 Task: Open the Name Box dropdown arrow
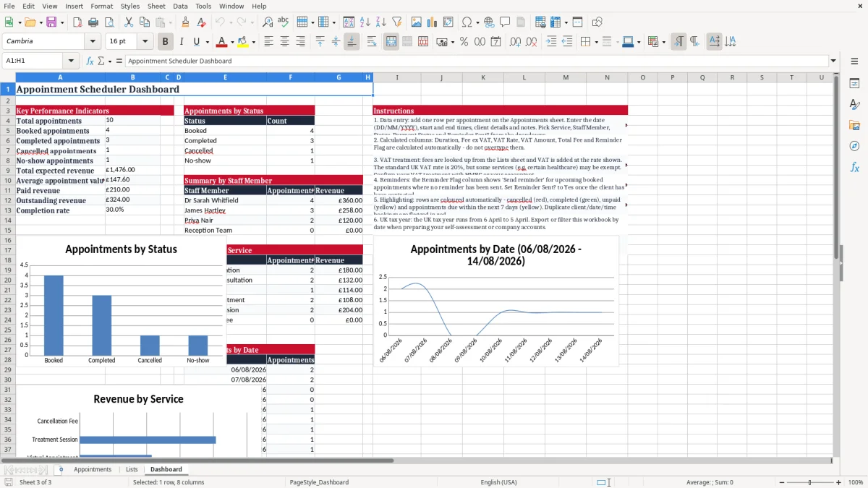click(x=71, y=61)
